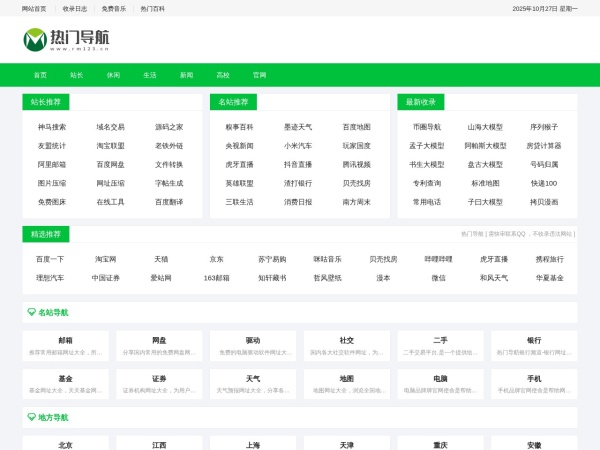Open 淘宝网 link

106,259
